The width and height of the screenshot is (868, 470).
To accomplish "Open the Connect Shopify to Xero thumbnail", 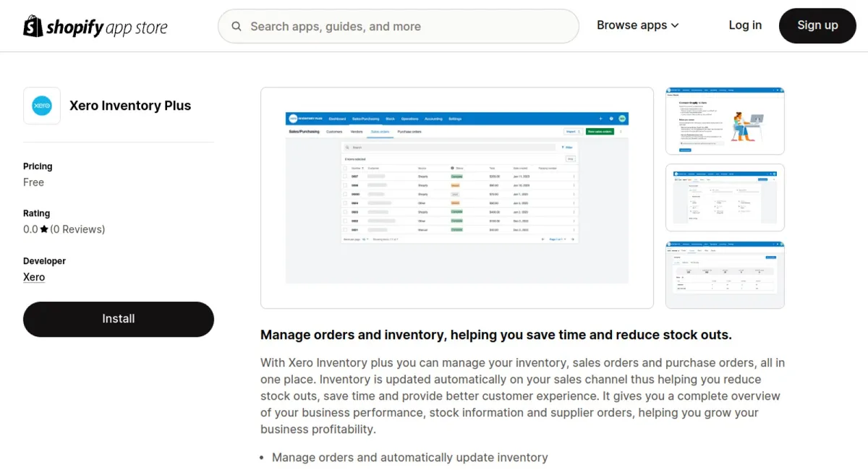I will [x=725, y=121].
